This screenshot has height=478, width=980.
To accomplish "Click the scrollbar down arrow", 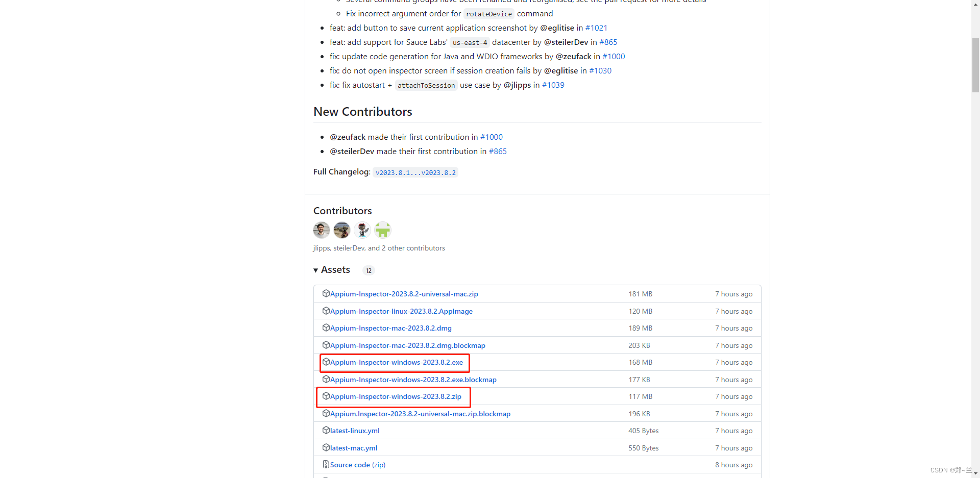I will [x=975, y=474].
